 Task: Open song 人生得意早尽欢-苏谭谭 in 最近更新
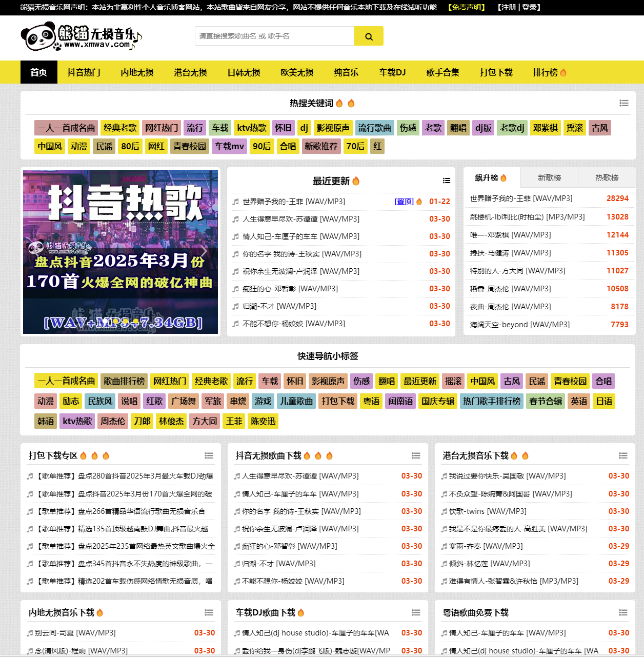click(301, 219)
